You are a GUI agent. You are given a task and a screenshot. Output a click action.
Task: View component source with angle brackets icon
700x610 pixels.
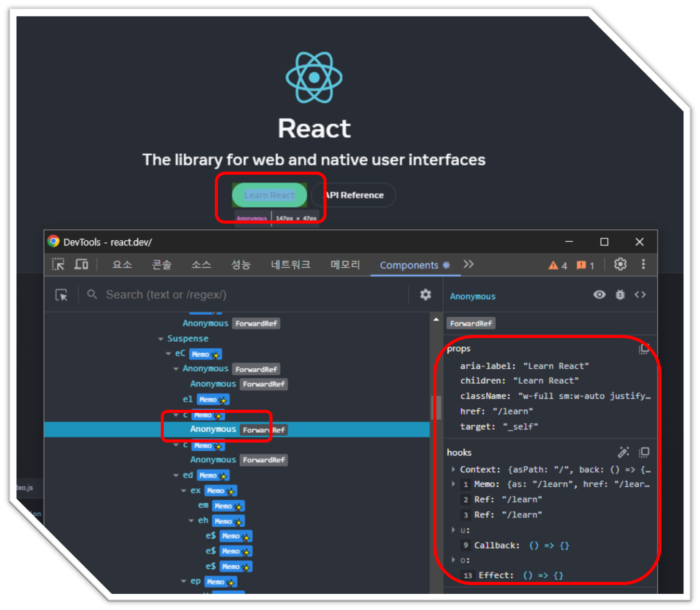point(640,295)
